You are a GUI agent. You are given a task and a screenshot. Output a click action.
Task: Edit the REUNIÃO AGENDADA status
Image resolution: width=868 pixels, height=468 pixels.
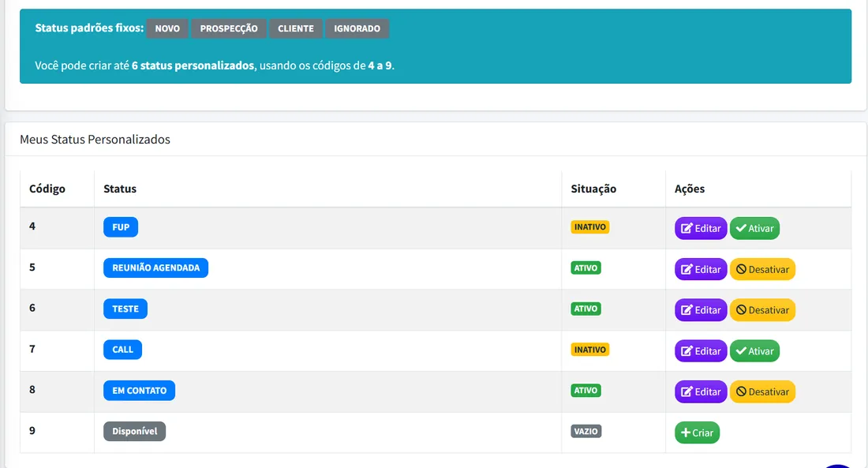pyautogui.click(x=700, y=269)
